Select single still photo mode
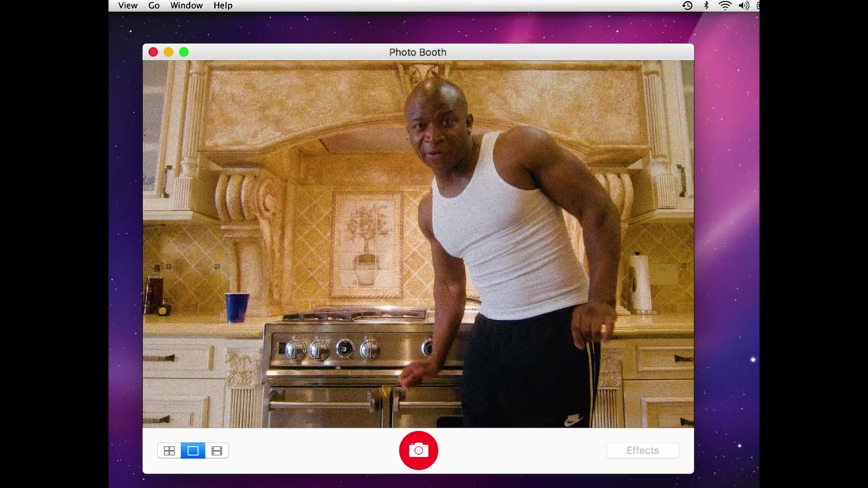The width and height of the screenshot is (868, 488). (193, 451)
